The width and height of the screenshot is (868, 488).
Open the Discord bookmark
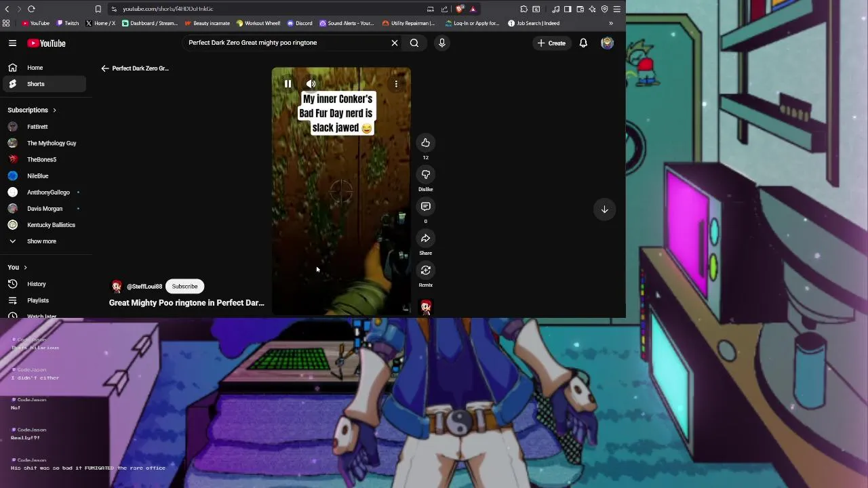300,23
